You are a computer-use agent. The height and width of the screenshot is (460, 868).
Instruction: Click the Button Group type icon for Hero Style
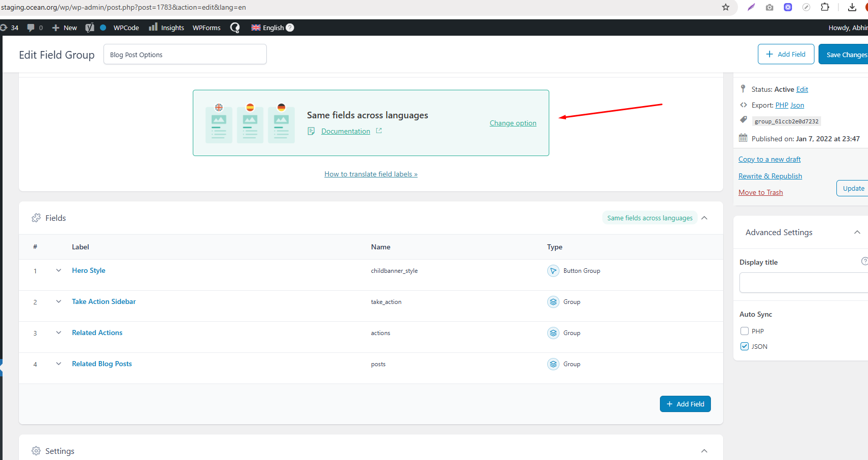(x=553, y=271)
